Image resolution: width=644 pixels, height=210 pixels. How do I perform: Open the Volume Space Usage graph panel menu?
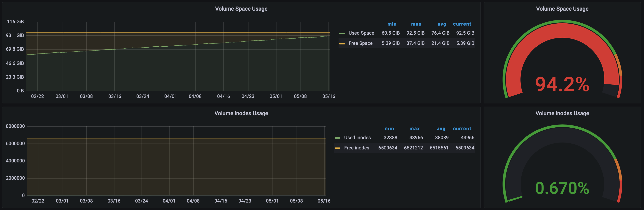click(241, 9)
